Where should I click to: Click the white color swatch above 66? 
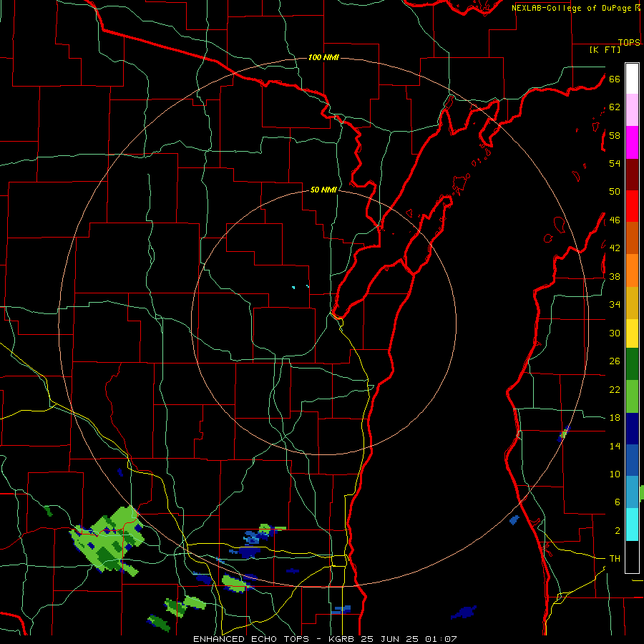[x=632, y=79]
